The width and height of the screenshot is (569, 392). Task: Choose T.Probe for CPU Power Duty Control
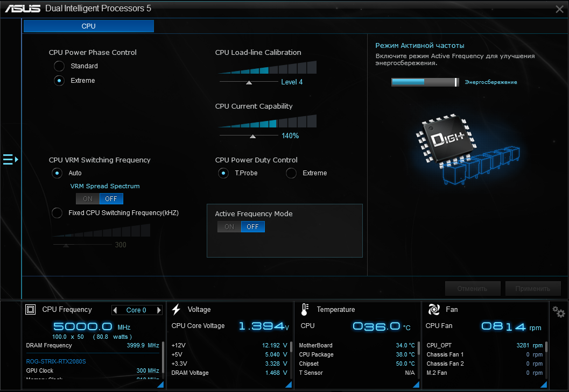(223, 173)
